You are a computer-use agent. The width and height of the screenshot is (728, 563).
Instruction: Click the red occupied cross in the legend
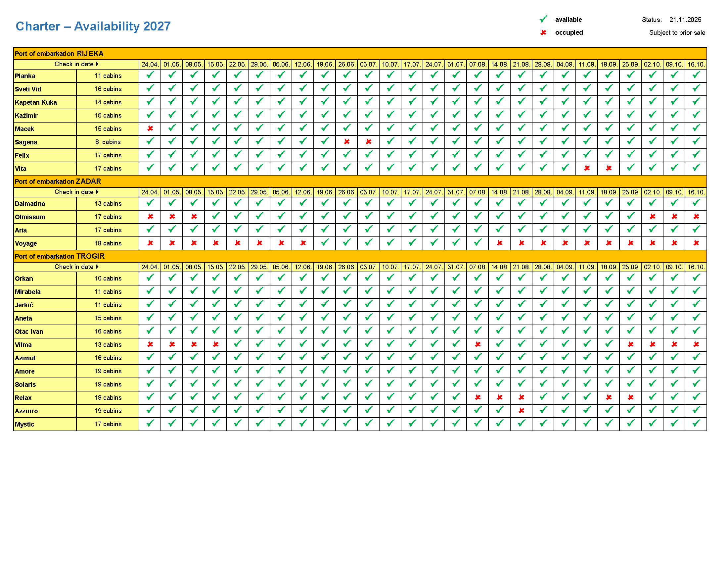tap(543, 32)
